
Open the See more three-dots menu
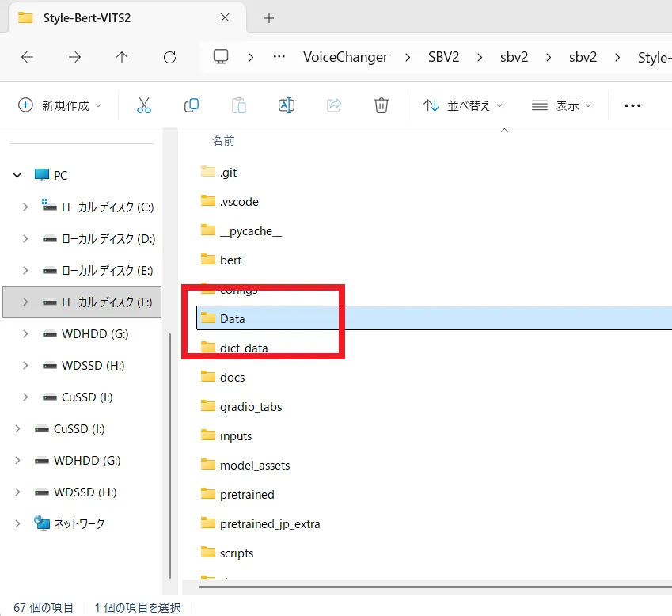click(x=632, y=105)
